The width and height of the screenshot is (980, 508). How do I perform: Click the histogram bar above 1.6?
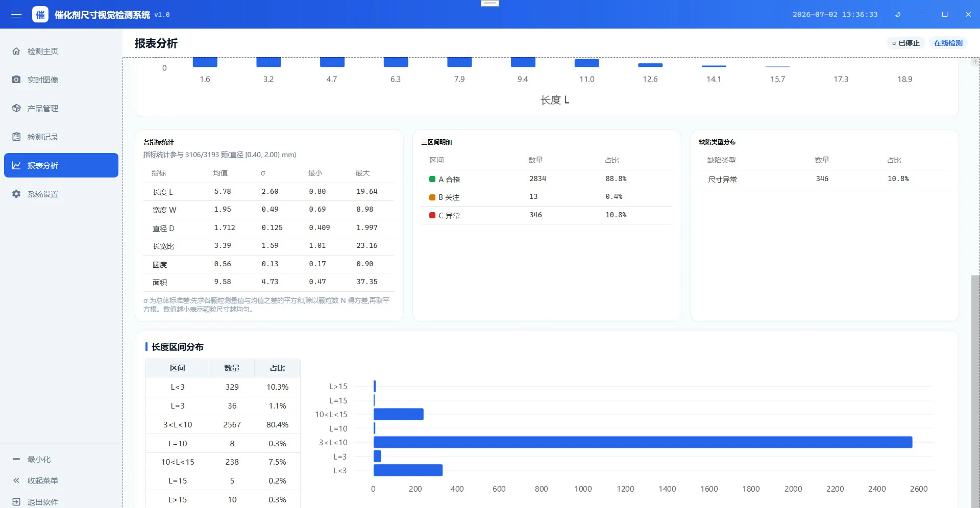point(205,62)
